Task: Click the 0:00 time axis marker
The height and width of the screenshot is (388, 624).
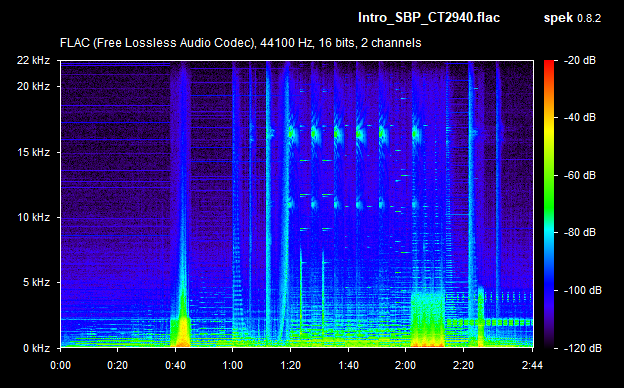Action: coord(60,365)
